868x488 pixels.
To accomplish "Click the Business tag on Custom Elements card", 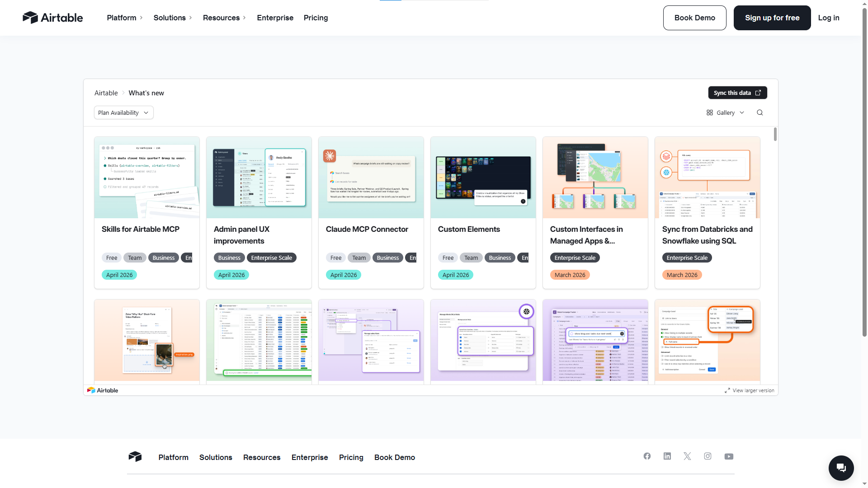I will [x=500, y=258].
